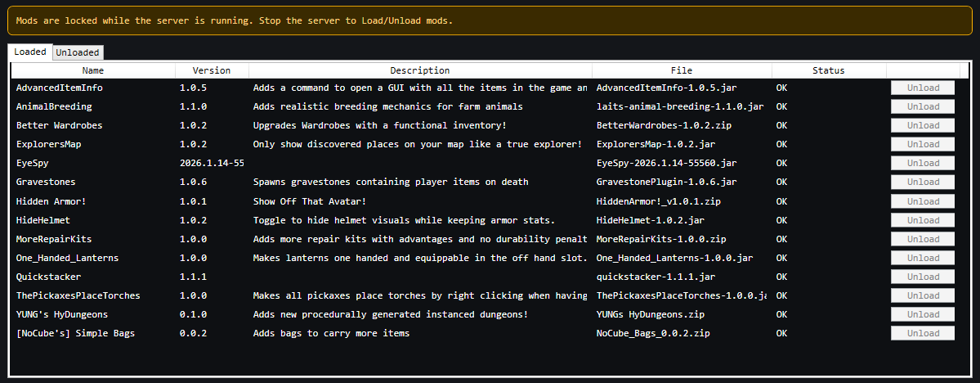Switch to the Loaded tab
980x383 pixels.
click(x=30, y=52)
